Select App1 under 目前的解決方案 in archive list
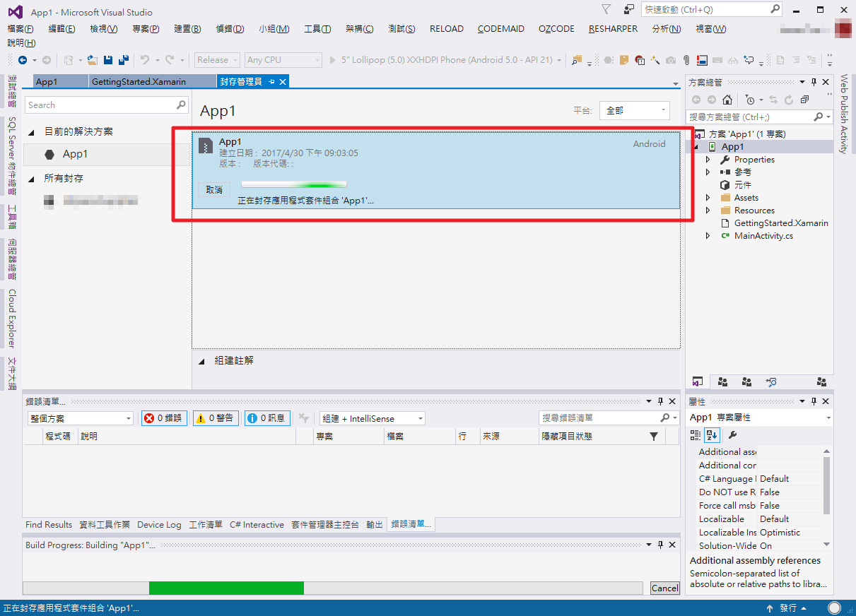The height and width of the screenshot is (616, 856). coord(107,154)
